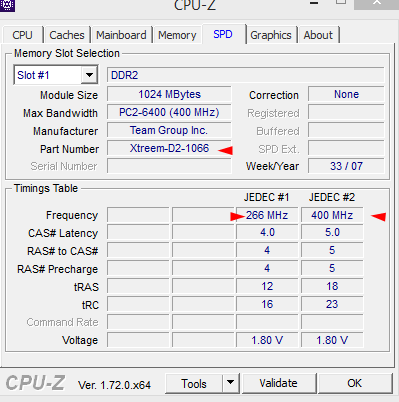Go to the Graphics tab
Viewport: 399px width, 402px height.
tap(271, 35)
